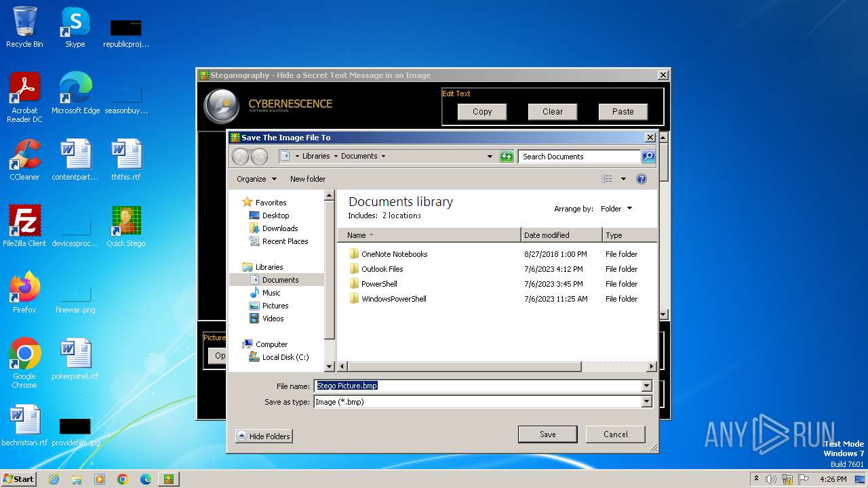Expand Libraries breadcrumb arrow

tap(335, 156)
